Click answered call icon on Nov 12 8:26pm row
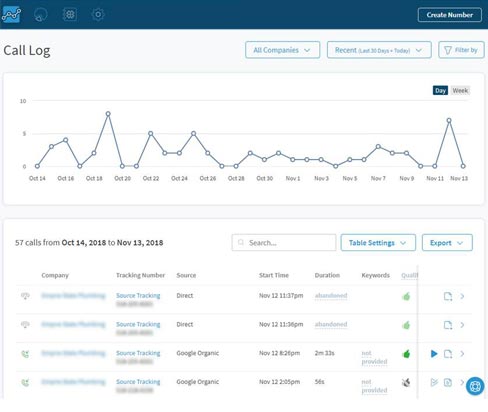 coord(25,353)
